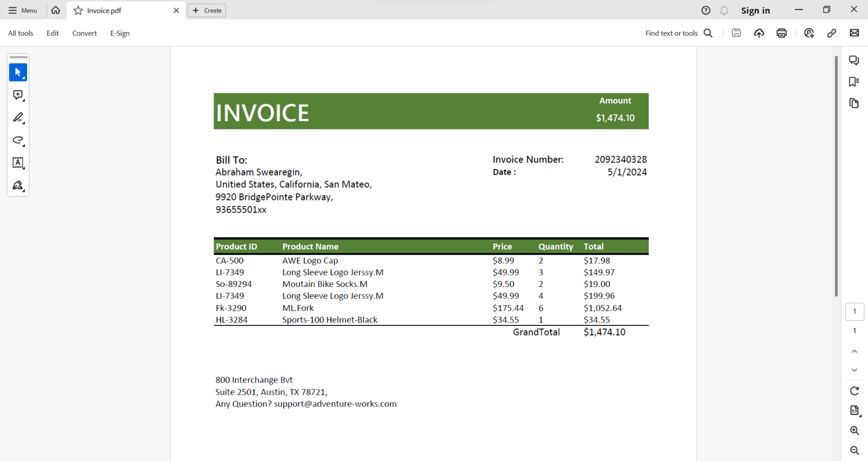Viewport: 868px width, 461px height.
Task: Print the invoice document
Action: (782, 33)
